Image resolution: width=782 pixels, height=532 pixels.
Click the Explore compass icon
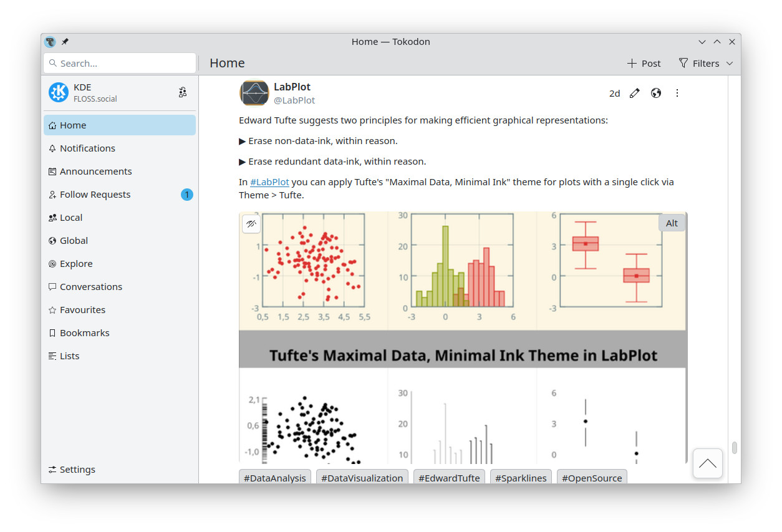[52, 264]
